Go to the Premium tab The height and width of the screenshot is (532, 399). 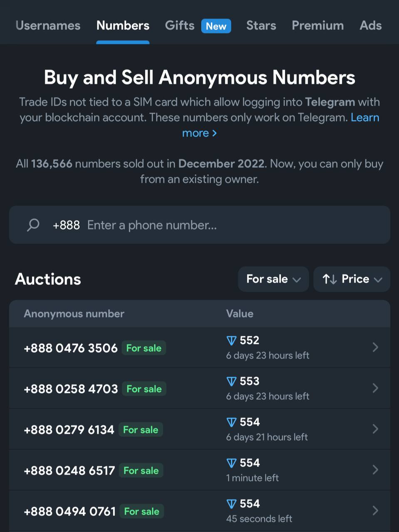click(318, 25)
